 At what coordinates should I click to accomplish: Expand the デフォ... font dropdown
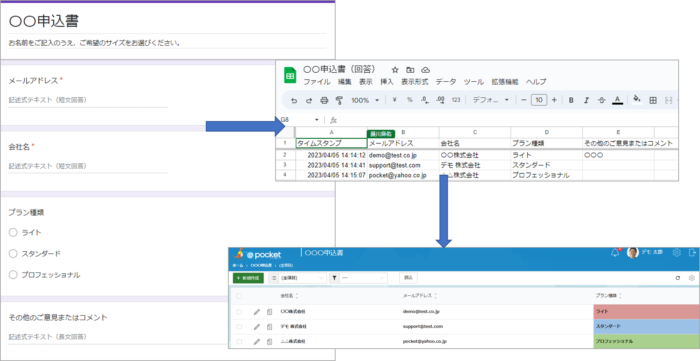490,100
